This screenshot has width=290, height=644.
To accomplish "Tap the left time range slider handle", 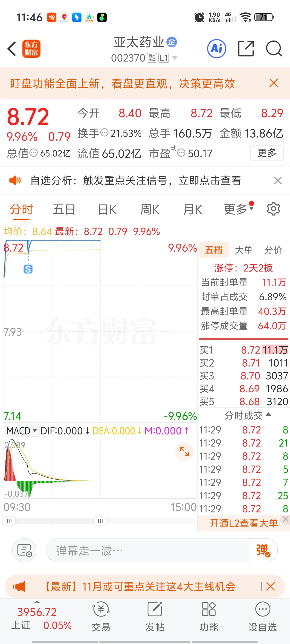I will pyautogui.click(x=9, y=521).
